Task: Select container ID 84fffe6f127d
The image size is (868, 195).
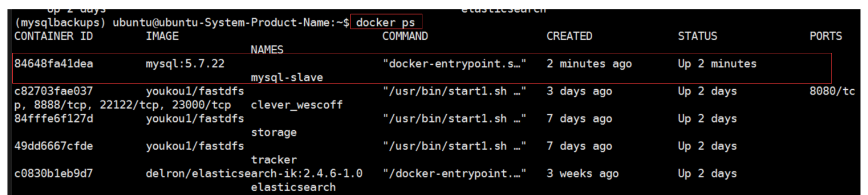Action: coord(54,119)
